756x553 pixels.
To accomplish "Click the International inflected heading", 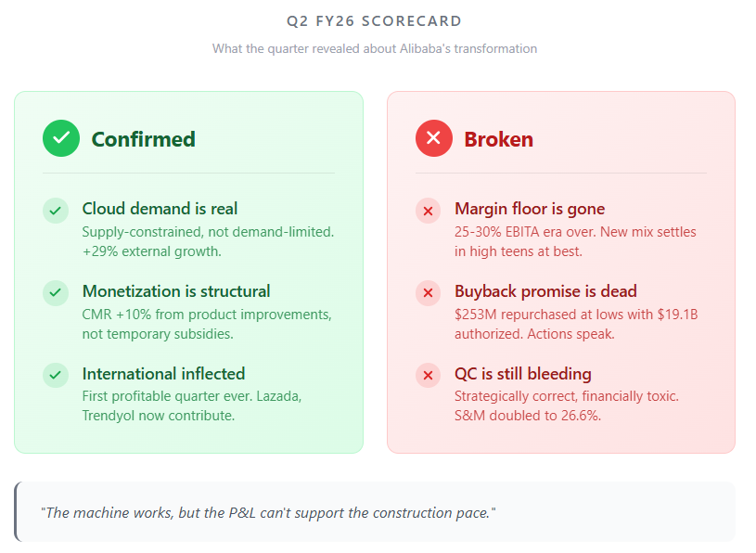I will coord(163,374).
